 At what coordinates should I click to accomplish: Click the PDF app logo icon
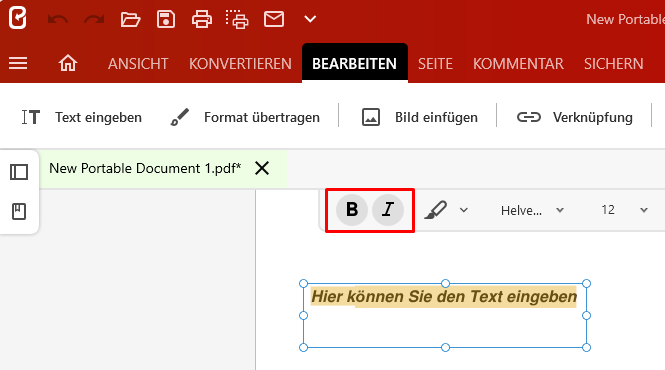click(x=18, y=18)
